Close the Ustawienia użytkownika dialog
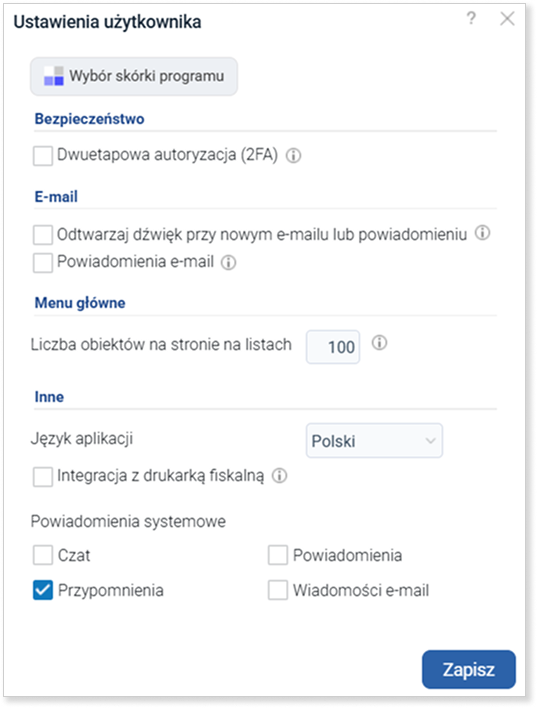The height and width of the screenshot is (708, 537). [507, 19]
